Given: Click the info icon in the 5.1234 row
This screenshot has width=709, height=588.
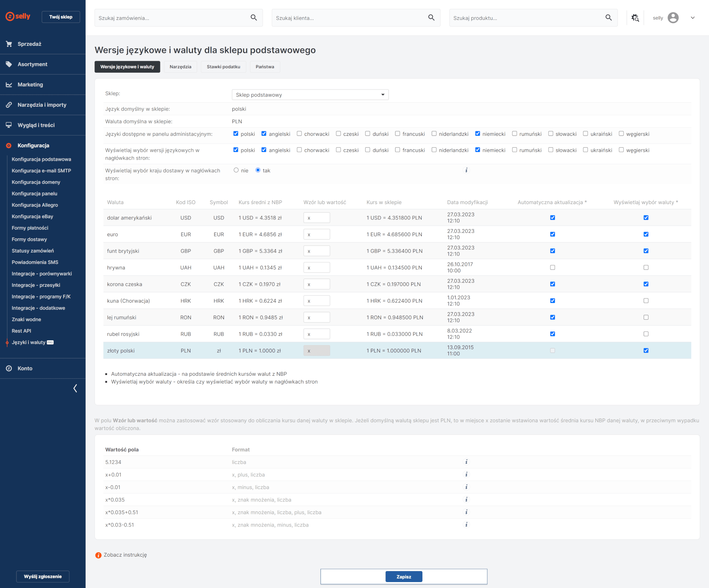Looking at the screenshot, I should [466, 462].
